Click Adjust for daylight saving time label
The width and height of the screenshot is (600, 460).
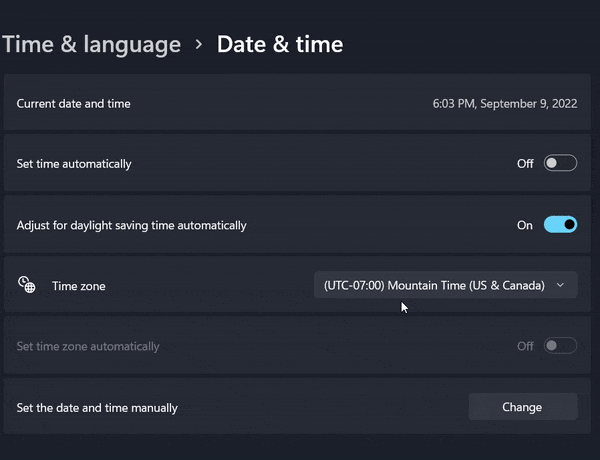coord(131,225)
